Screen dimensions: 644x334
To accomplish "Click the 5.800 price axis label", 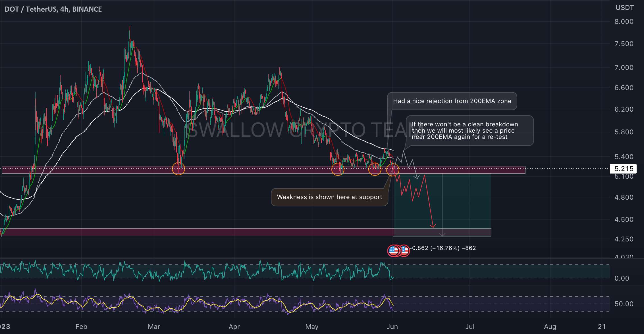I will (x=624, y=132).
